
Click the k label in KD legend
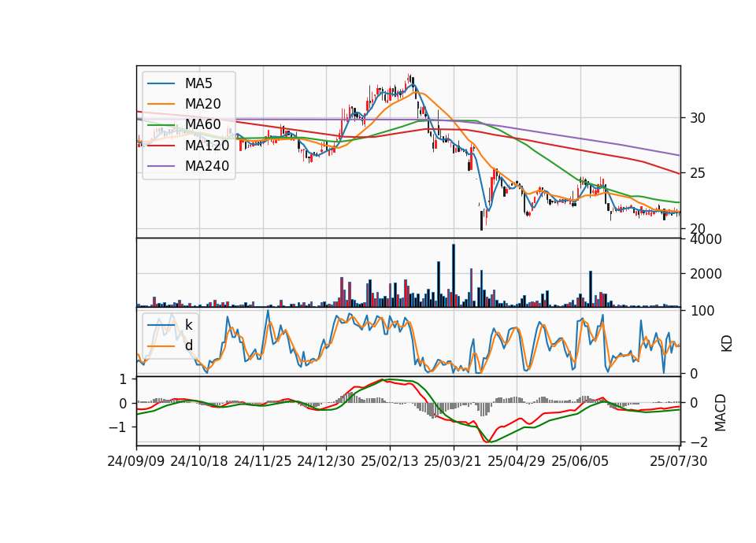point(188,325)
